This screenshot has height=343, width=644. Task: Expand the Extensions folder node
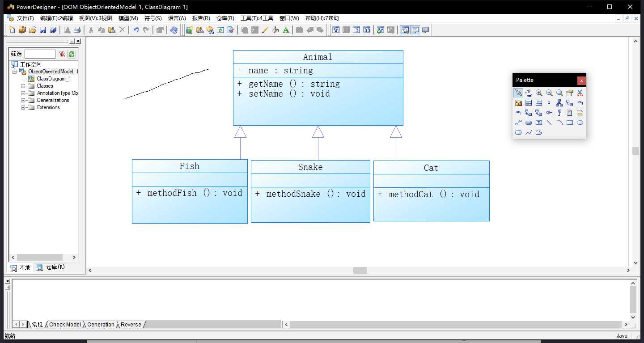(23, 107)
